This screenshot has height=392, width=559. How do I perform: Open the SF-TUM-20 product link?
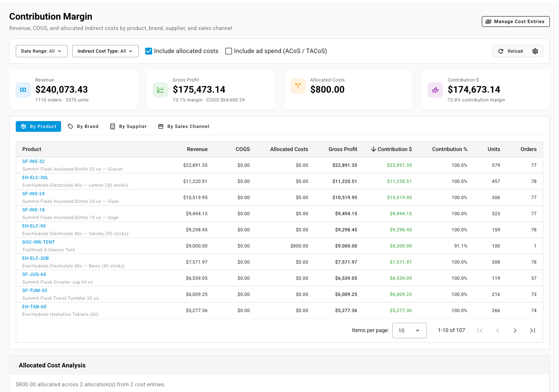click(35, 291)
